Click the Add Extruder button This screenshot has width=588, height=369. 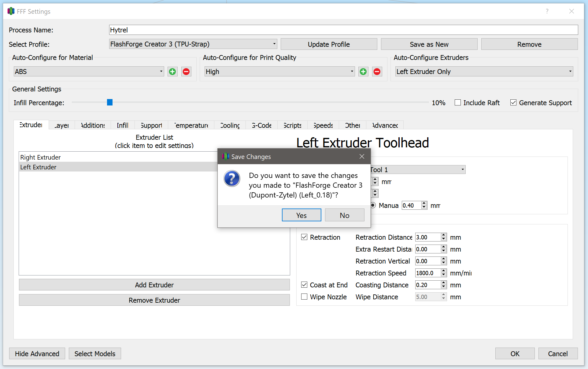(x=154, y=285)
